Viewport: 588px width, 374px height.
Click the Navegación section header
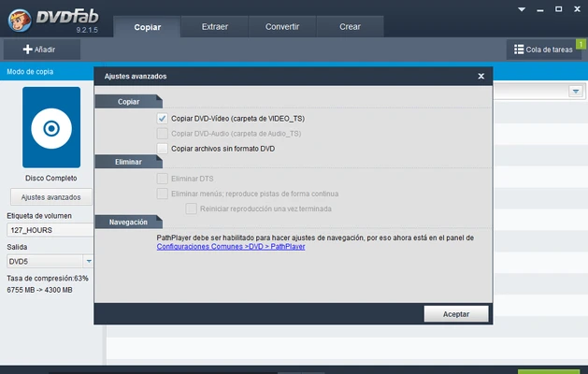pos(129,223)
